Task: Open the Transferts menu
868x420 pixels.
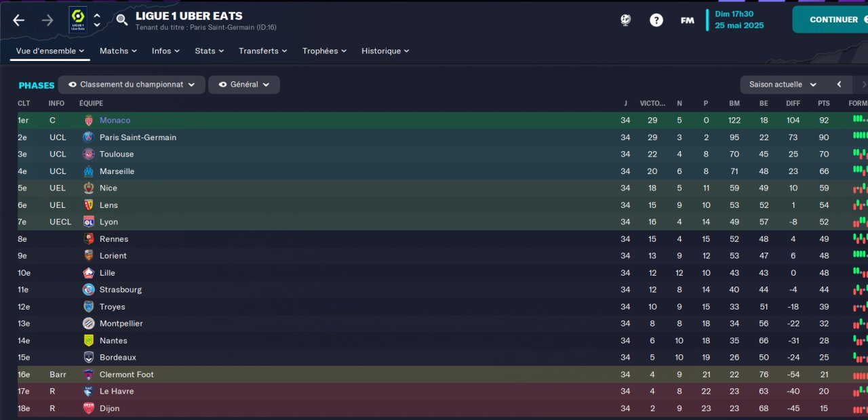Action: pyautogui.click(x=262, y=51)
